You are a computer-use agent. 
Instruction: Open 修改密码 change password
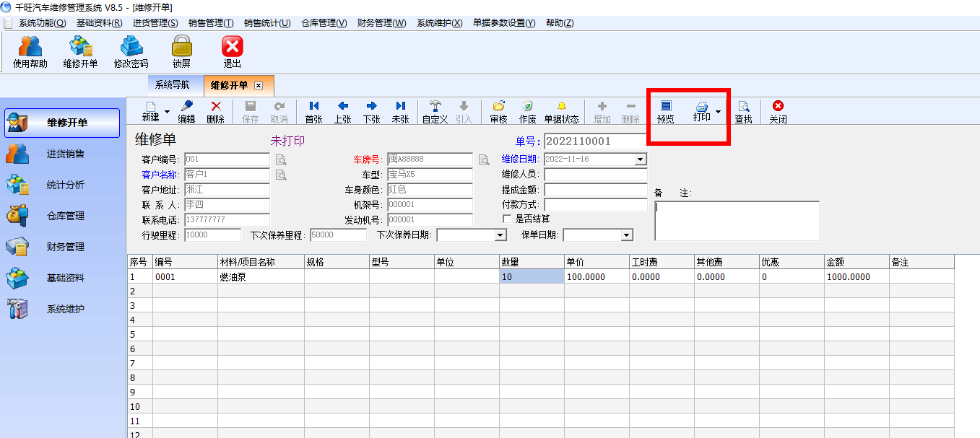coord(131,53)
